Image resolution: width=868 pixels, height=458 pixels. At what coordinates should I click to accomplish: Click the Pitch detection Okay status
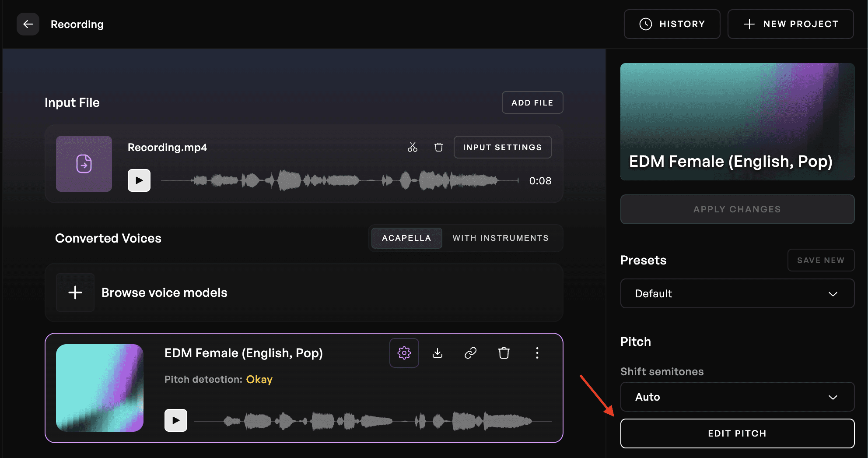[259, 379]
